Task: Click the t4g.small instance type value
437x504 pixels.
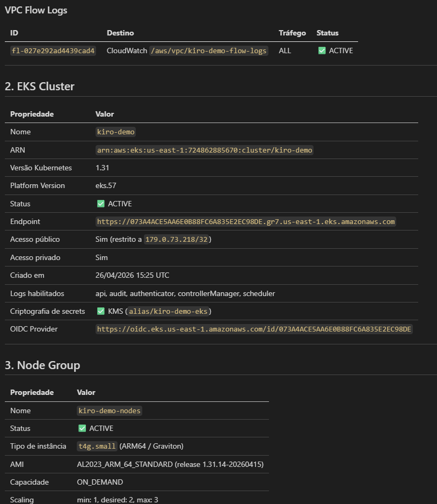Action: coord(97,446)
